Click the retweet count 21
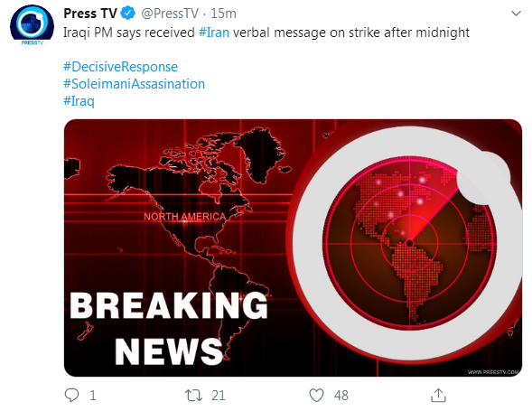The height and width of the screenshot is (411, 532). 219,396
